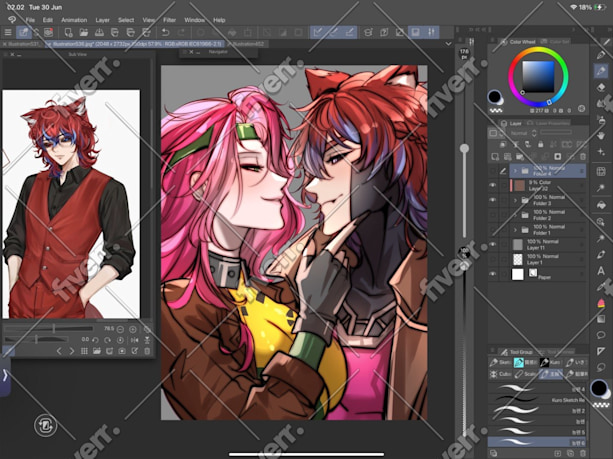The width and height of the screenshot is (613, 459).
Task: Switch to the Color Wheel tab
Action: (x=518, y=41)
